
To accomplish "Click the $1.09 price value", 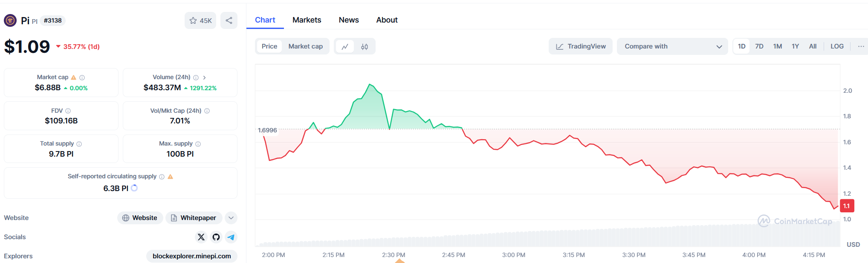I will [x=27, y=46].
